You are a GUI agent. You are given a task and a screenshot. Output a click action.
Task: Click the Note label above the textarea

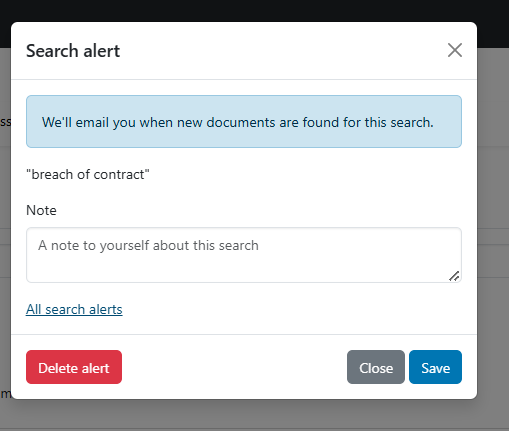coord(41,210)
